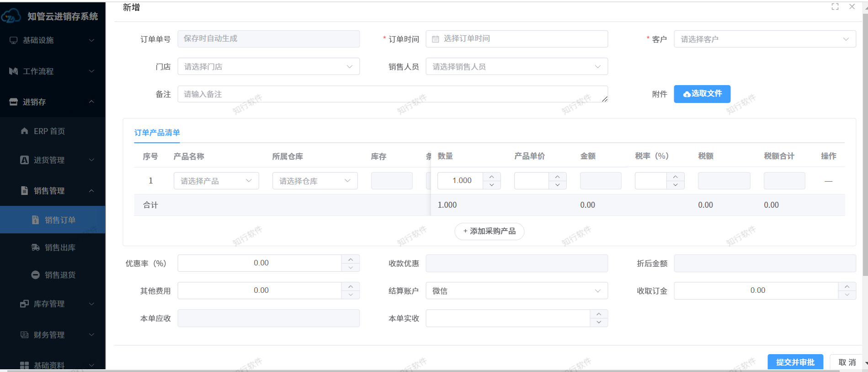Click the 销售出库 truck icon
The image size is (868, 372).
[35, 248]
